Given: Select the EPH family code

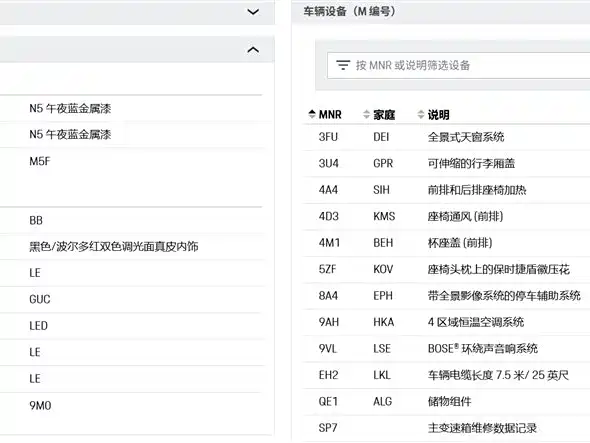Looking at the screenshot, I should [383, 296].
